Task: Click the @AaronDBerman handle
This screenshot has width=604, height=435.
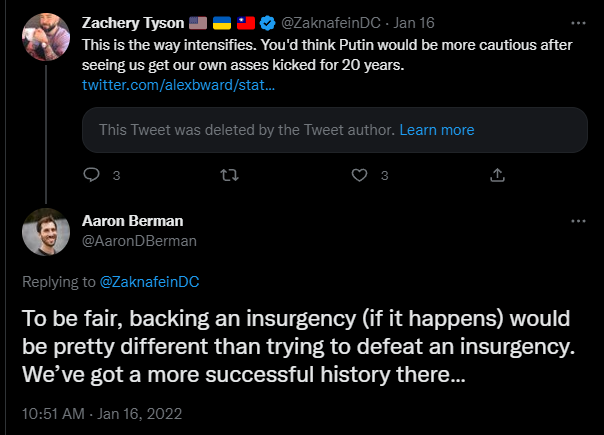Action: coord(139,241)
